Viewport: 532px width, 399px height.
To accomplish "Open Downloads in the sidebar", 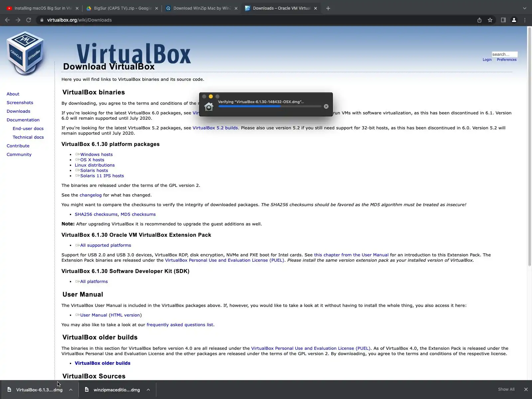I will tap(18, 111).
